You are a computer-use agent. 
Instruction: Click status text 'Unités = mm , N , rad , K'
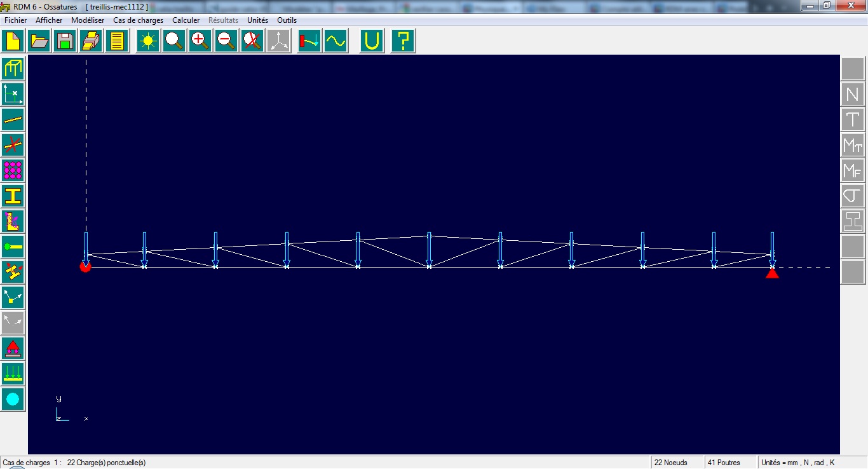click(797, 463)
